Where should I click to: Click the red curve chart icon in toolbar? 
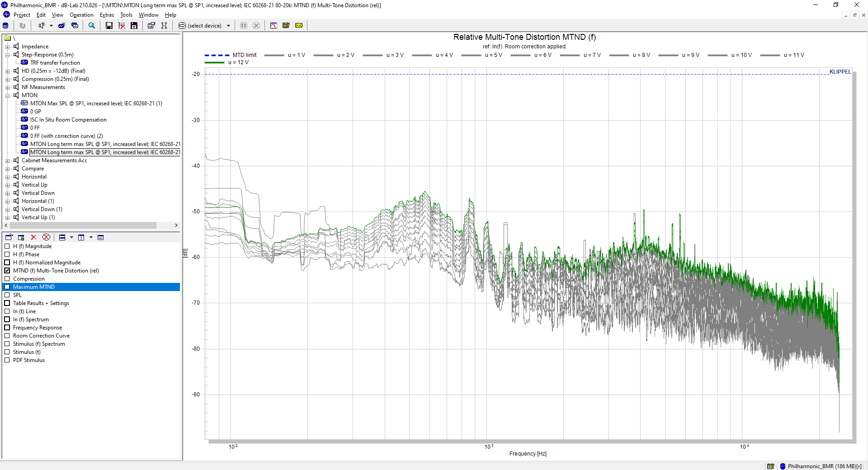click(x=274, y=26)
